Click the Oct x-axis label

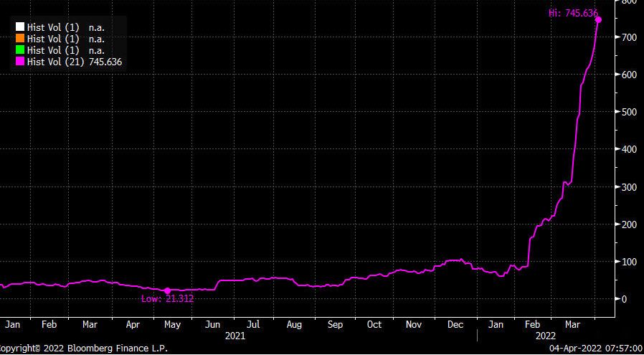(x=374, y=325)
